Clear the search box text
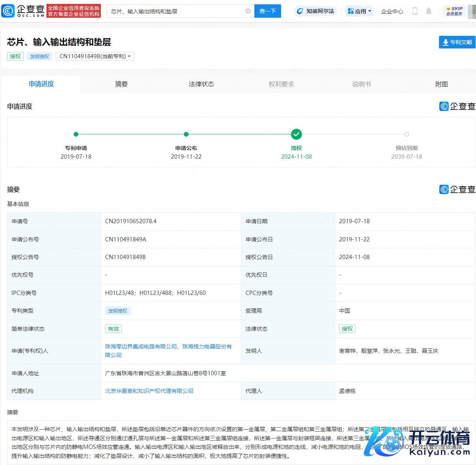The height and width of the screenshot is (465, 476). (x=248, y=11)
